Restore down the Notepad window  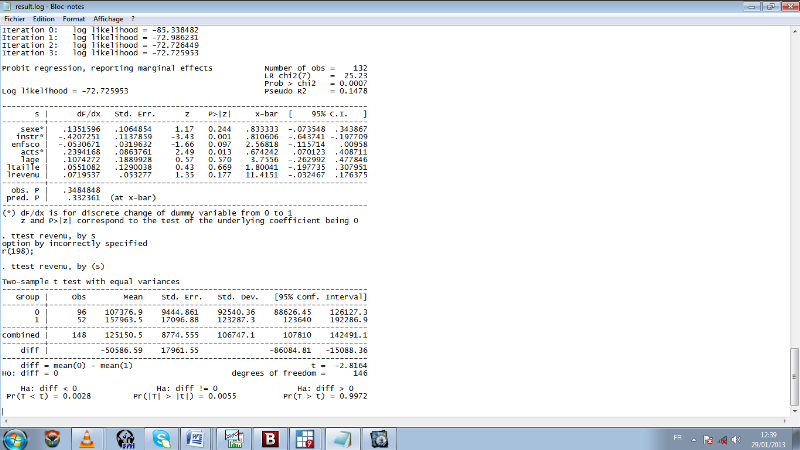(770, 6)
